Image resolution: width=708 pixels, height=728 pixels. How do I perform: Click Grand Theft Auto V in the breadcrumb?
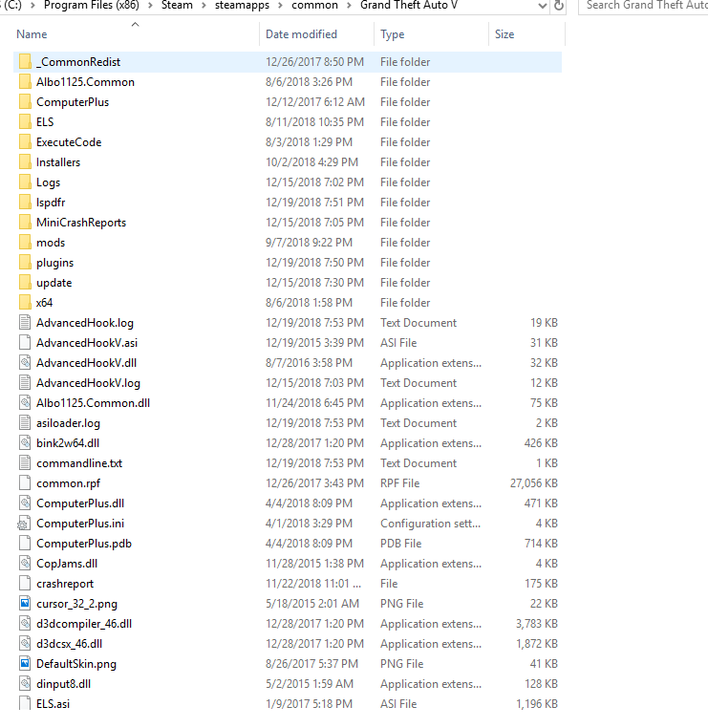pyautogui.click(x=409, y=5)
